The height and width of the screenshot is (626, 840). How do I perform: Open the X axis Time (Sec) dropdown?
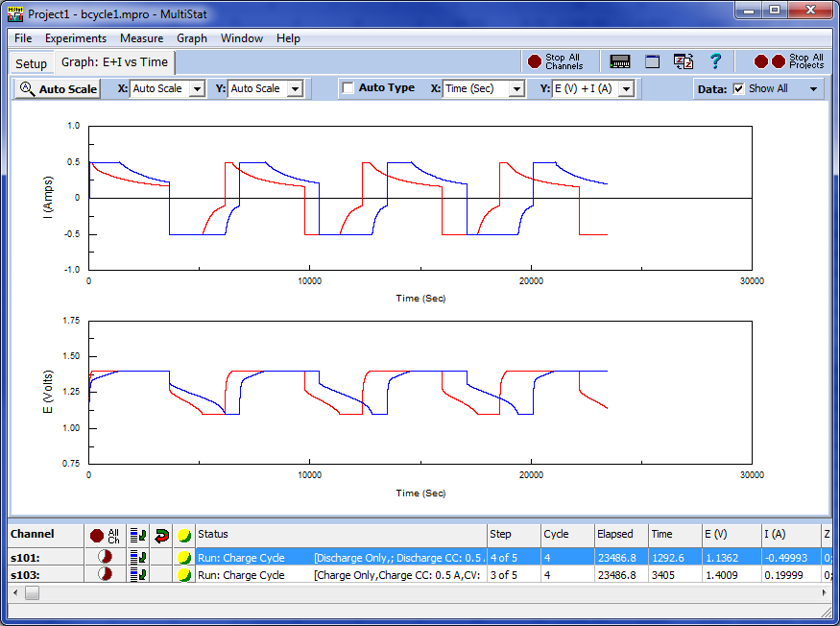pyautogui.click(x=516, y=88)
